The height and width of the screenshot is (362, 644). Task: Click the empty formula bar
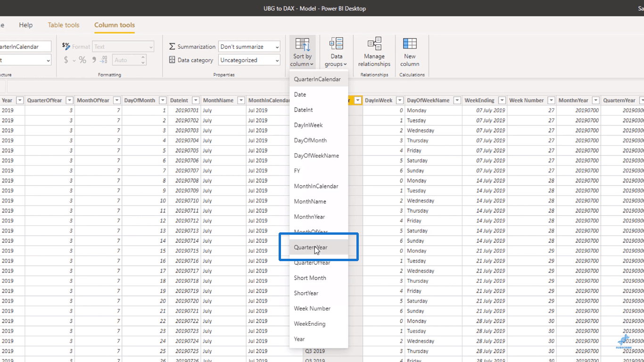pyautogui.click(x=325, y=87)
